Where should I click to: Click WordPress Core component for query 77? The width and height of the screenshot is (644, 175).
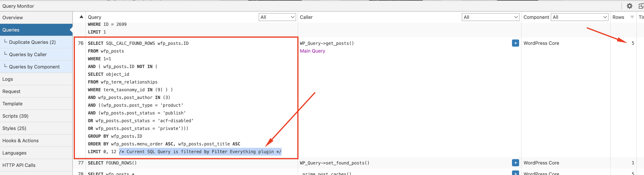[541, 163]
